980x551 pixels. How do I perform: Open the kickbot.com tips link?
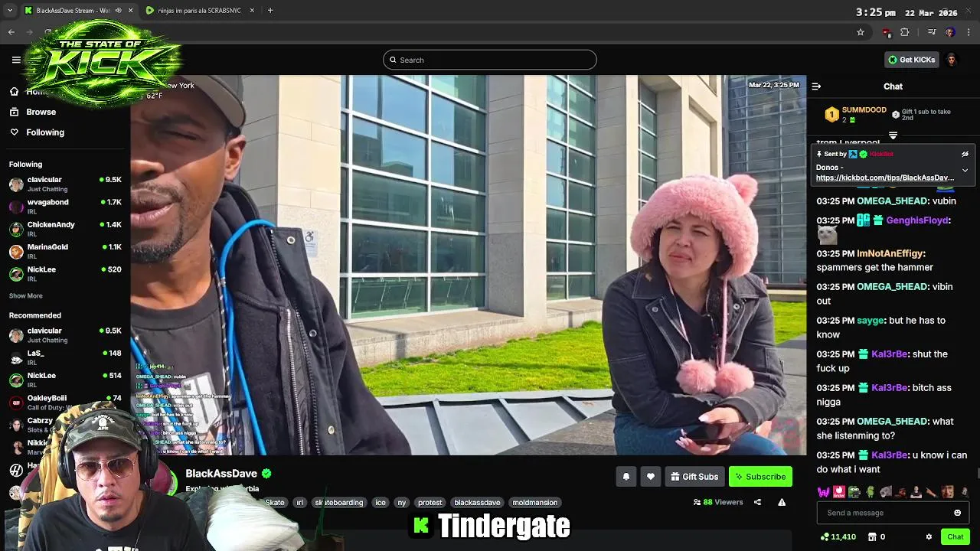(884, 178)
